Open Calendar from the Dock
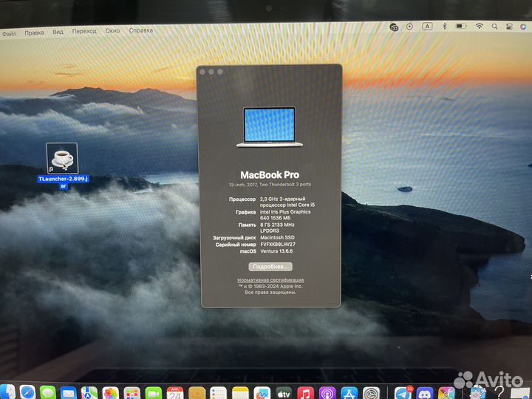This screenshot has height=399, width=532. (175, 393)
